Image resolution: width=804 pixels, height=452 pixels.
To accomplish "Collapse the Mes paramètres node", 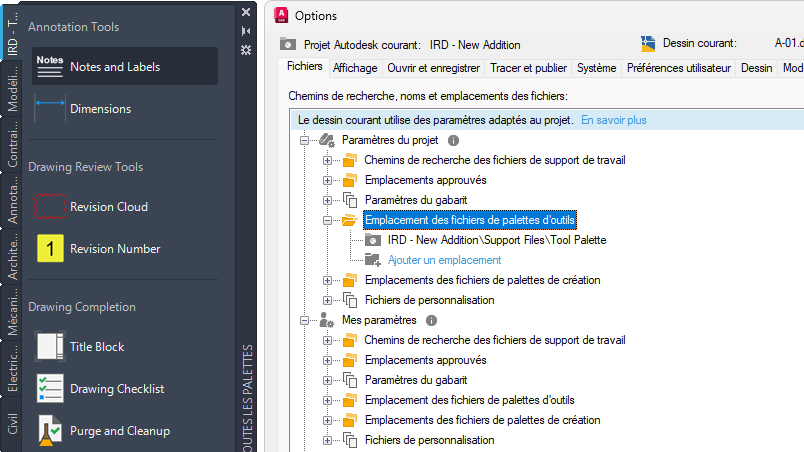I will click(305, 320).
